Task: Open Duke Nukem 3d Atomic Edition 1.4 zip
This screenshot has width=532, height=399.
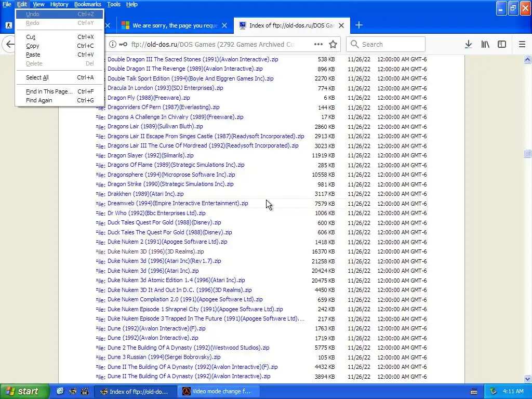Action: tap(176, 280)
